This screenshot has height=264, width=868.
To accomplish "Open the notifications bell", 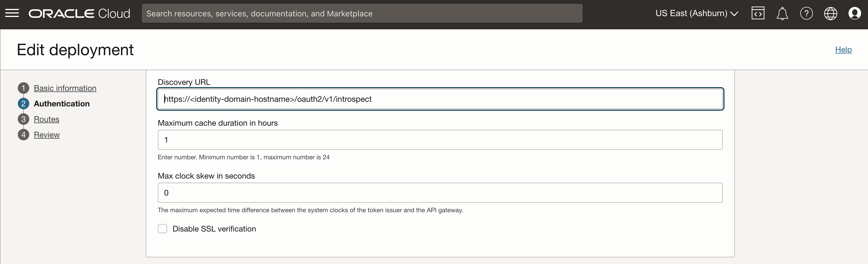I will [x=782, y=13].
